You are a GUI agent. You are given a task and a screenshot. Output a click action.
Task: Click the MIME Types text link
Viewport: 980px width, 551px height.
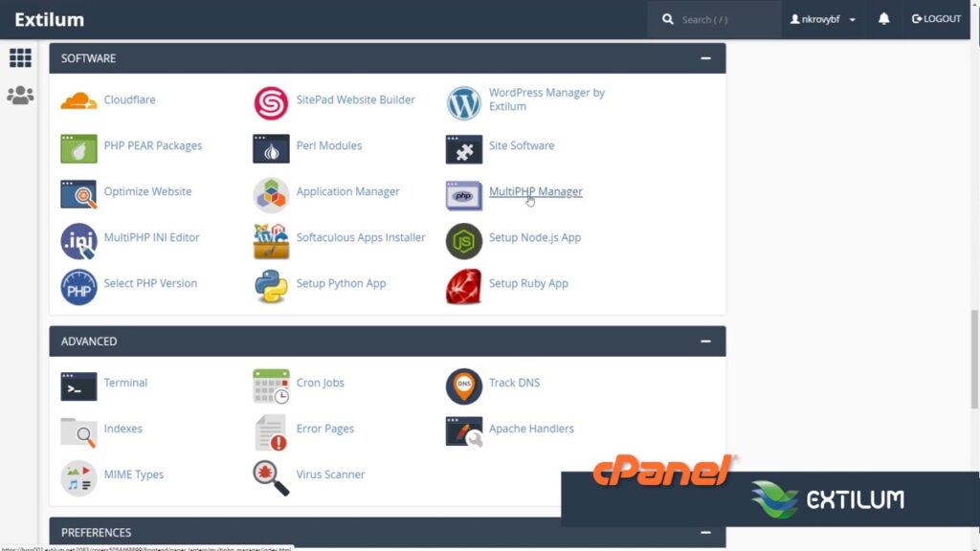click(x=134, y=474)
